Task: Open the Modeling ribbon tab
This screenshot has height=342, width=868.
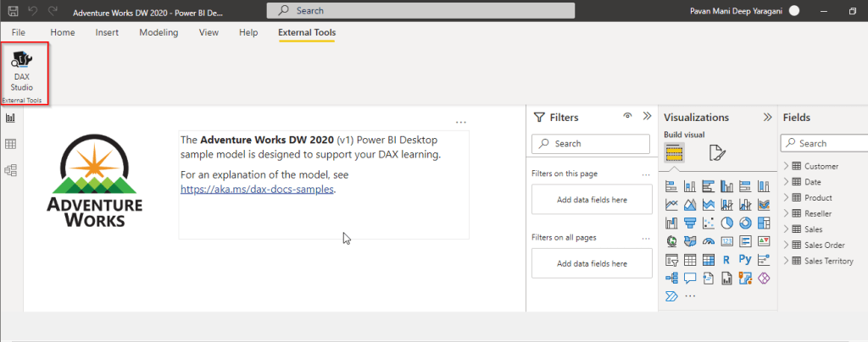Action: point(159,32)
